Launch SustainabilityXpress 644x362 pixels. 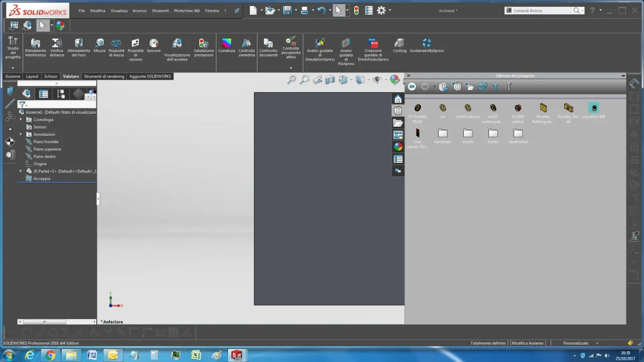(427, 46)
